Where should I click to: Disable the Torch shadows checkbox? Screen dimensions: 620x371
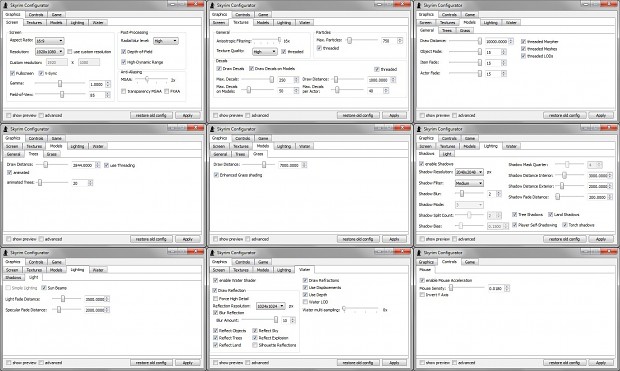(565, 225)
